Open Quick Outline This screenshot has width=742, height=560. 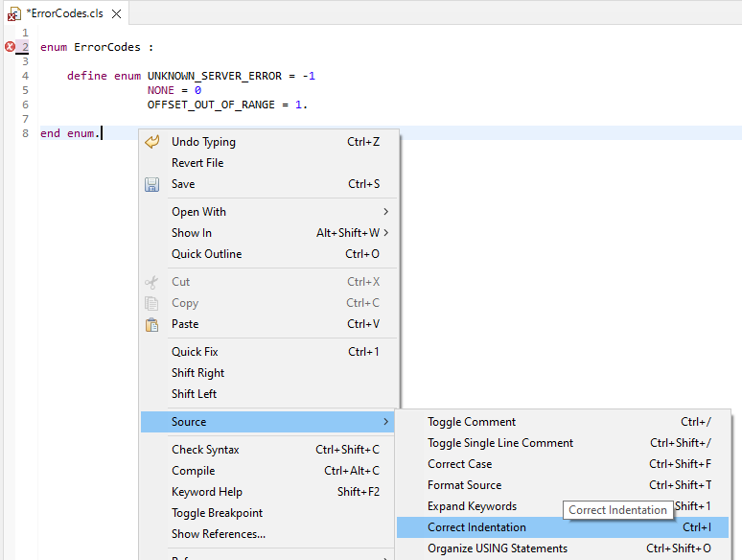[x=269, y=254]
